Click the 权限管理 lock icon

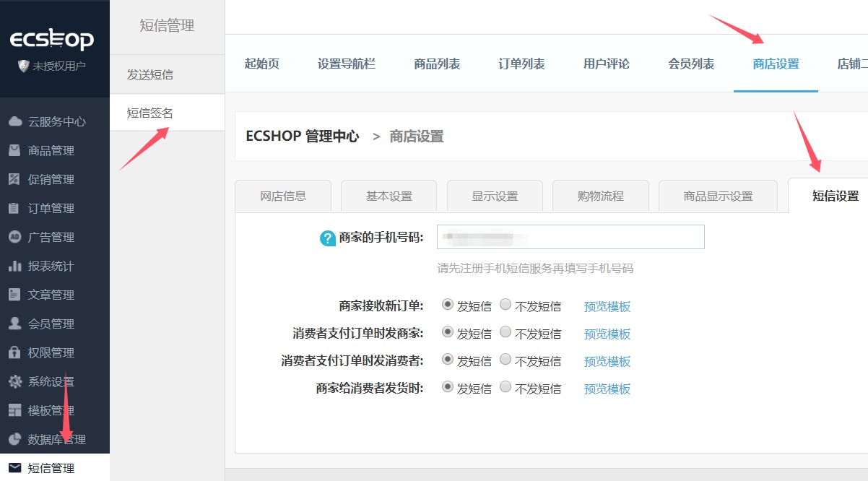coord(15,352)
